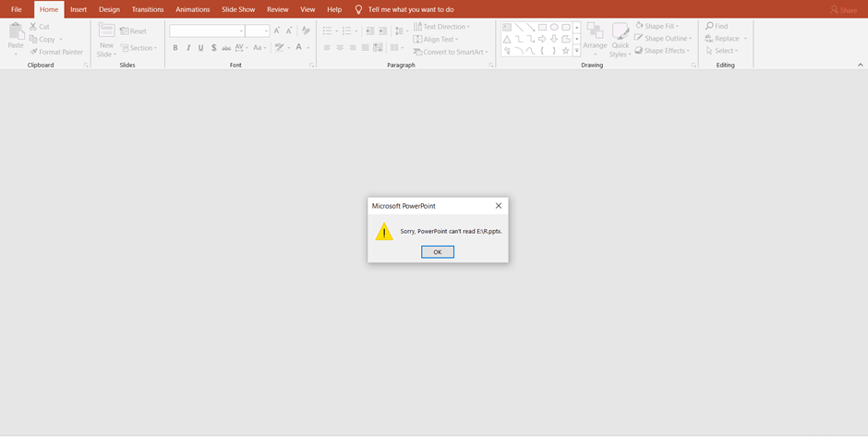
Task: Select the Oval shape in gallery
Action: point(554,27)
